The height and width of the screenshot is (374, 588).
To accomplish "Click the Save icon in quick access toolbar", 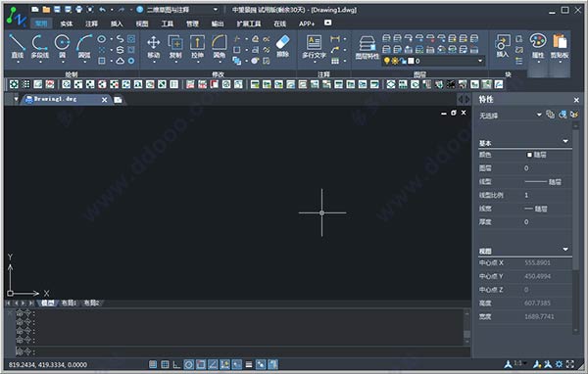I will [x=57, y=10].
